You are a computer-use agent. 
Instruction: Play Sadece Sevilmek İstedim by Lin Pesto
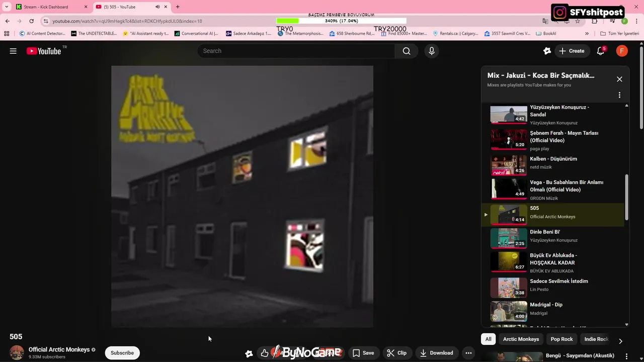coord(552,288)
